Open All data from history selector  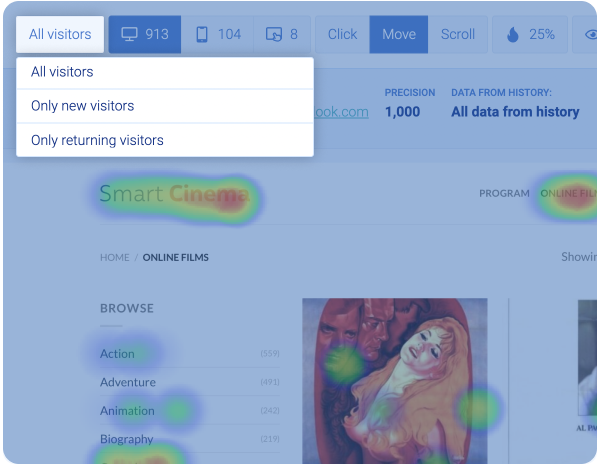pos(515,112)
